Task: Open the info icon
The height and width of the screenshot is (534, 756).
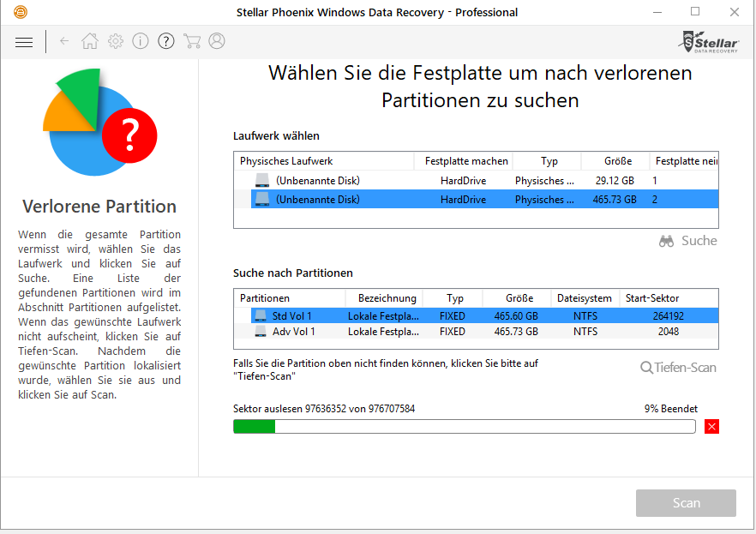Action: [141, 41]
